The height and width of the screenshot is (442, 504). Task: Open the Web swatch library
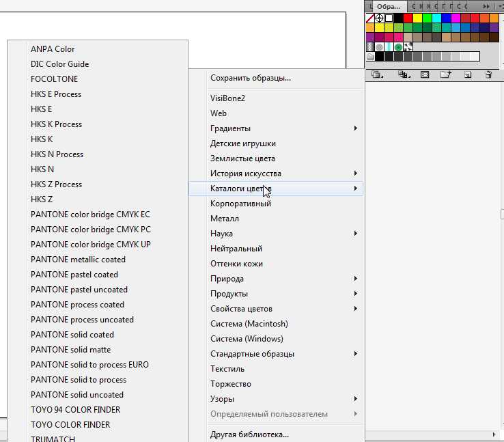click(x=276, y=113)
